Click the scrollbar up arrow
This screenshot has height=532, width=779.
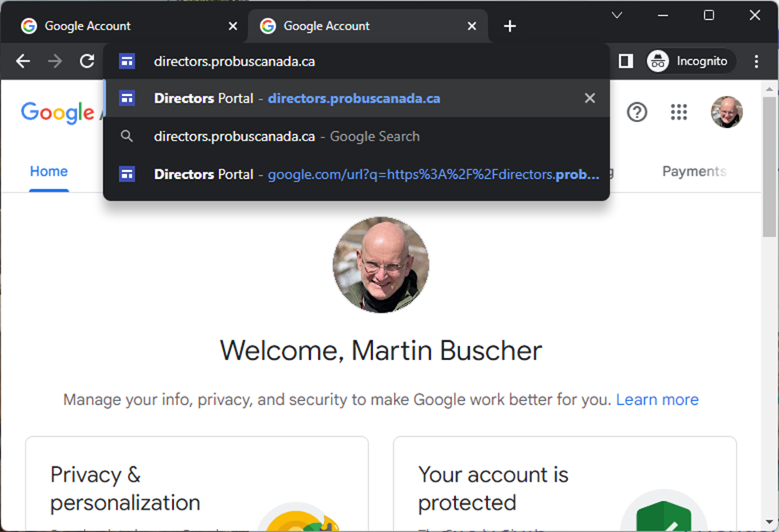769,89
